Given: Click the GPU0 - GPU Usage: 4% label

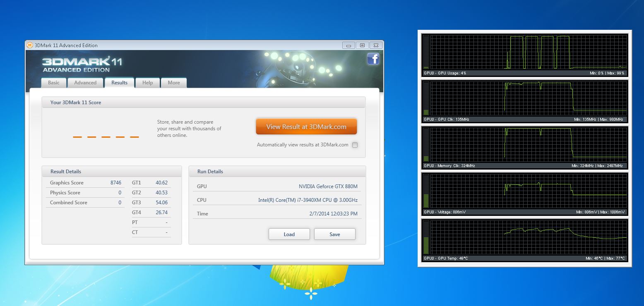Looking at the screenshot, I should tap(445, 73).
